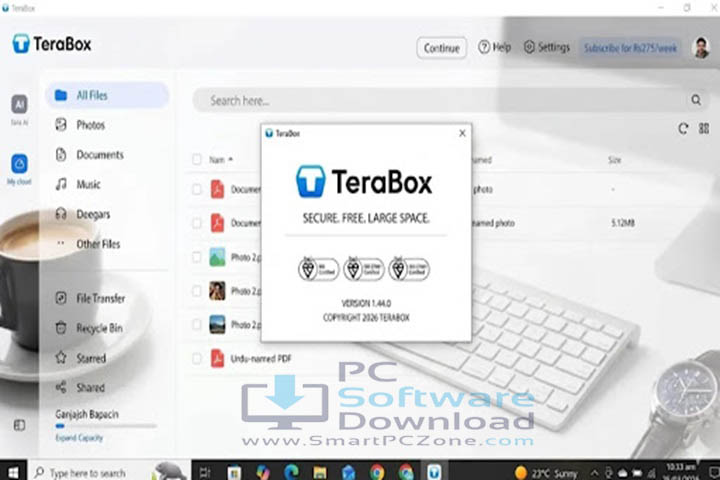Tick the checkbox of the third Photo 2 row

pos(197,325)
